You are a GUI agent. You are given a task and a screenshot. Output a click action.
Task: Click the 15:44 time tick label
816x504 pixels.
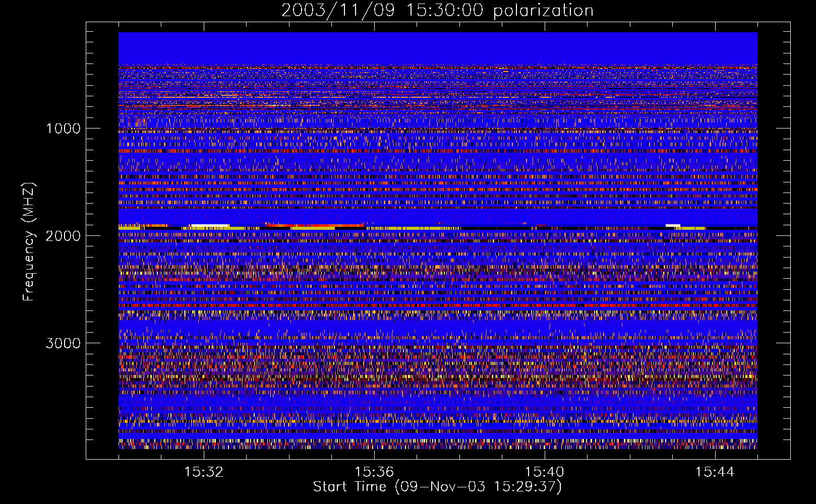pyautogui.click(x=715, y=472)
